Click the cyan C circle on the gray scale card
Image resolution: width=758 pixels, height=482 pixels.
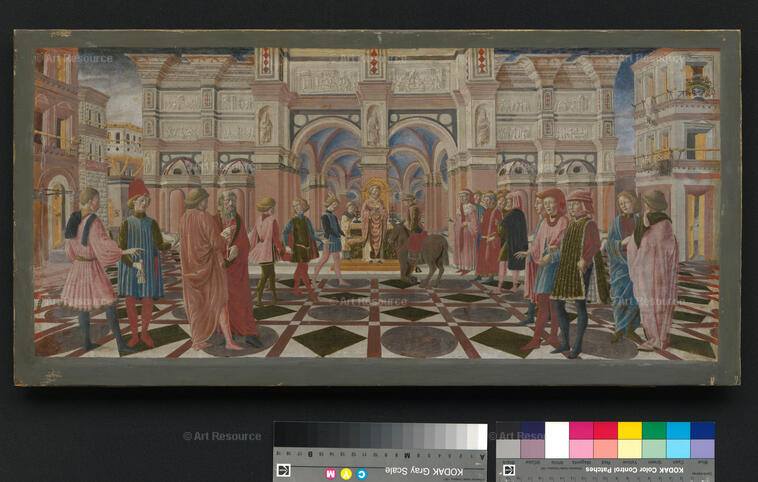pyautogui.click(x=362, y=474)
